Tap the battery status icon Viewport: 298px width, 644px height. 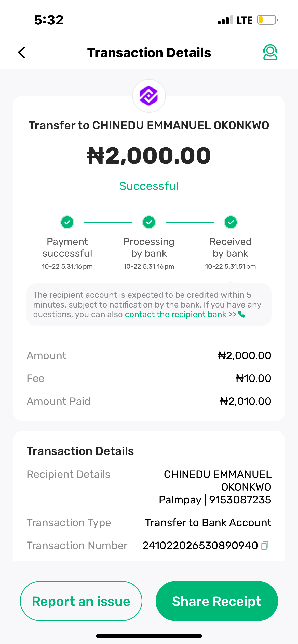267,20
